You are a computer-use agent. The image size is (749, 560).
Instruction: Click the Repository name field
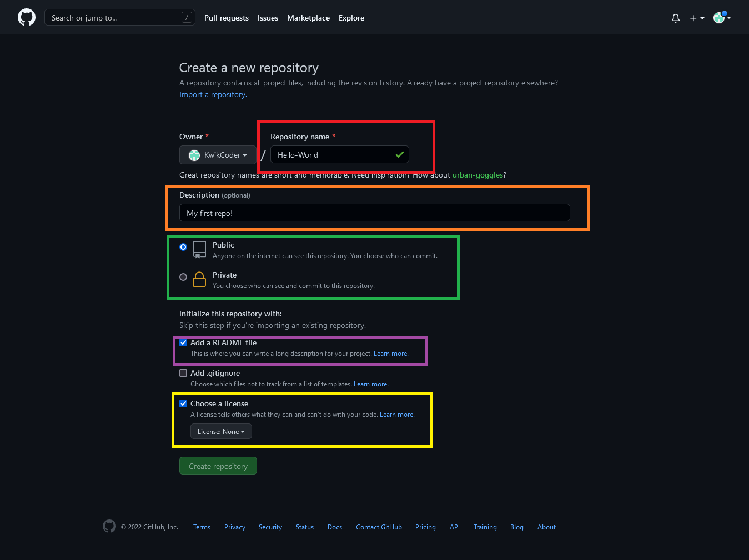pos(340,154)
